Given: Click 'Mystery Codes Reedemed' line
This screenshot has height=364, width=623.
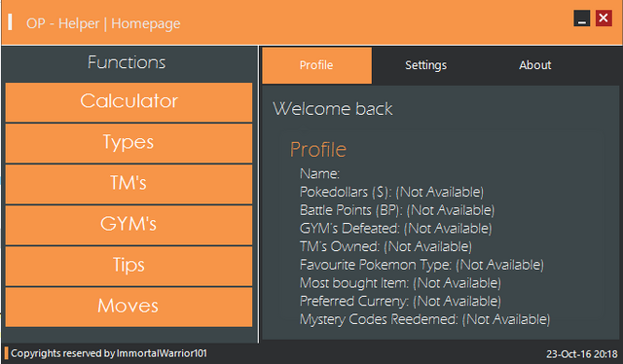Looking at the screenshot, I should (x=425, y=319).
